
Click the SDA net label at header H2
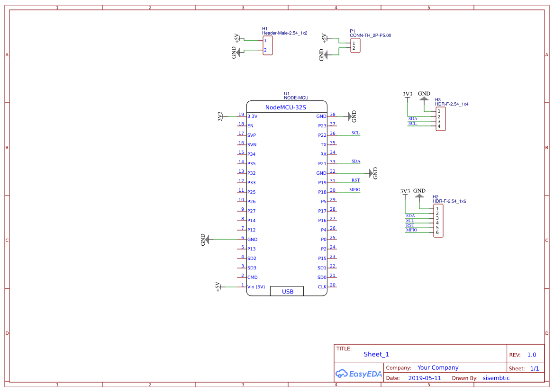pyautogui.click(x=410, y=215)
